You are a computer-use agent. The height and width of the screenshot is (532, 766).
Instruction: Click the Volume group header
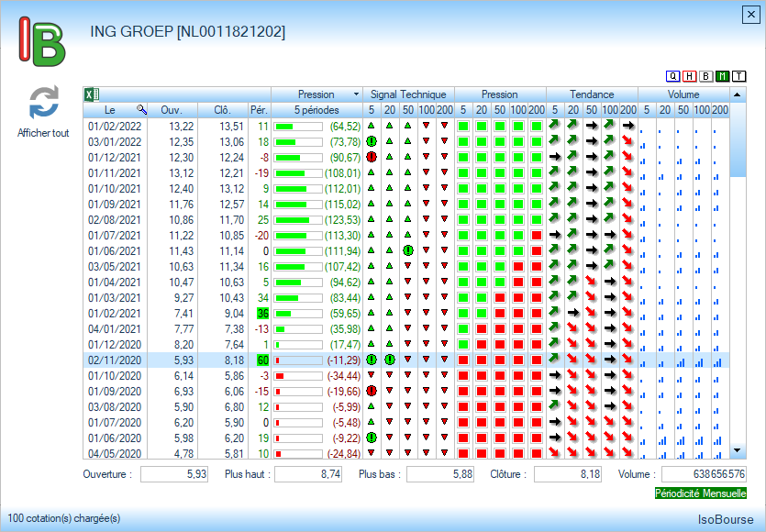683,94
